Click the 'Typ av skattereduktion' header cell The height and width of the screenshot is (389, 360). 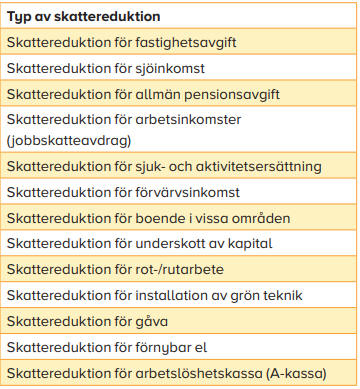(x=179, y=16)
